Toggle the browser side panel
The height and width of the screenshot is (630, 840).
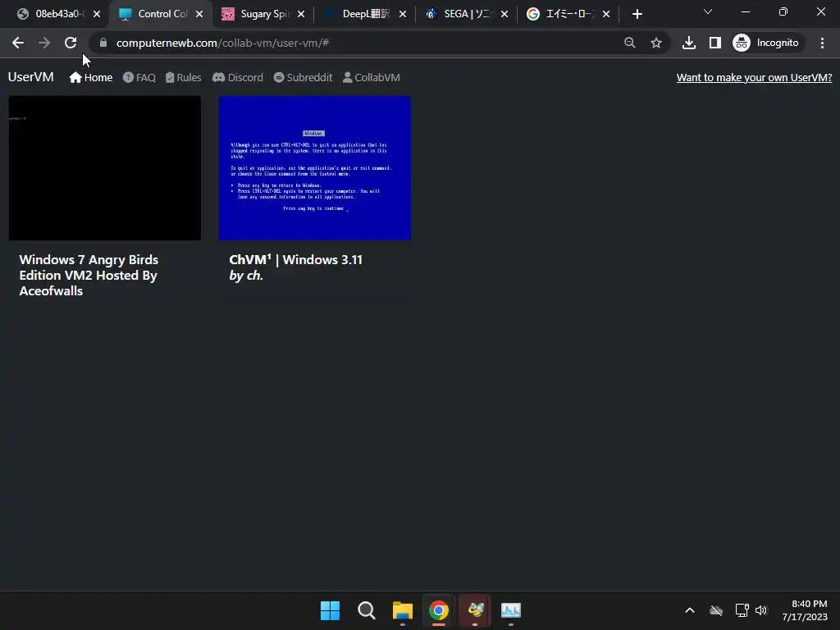coord(715,43)
